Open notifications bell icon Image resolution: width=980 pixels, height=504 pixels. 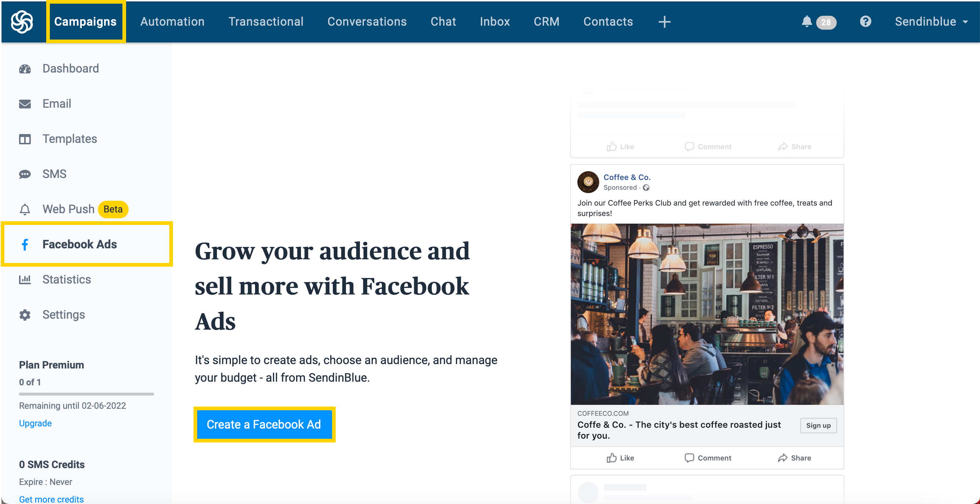pyautogui.click(x=807, y=21)
